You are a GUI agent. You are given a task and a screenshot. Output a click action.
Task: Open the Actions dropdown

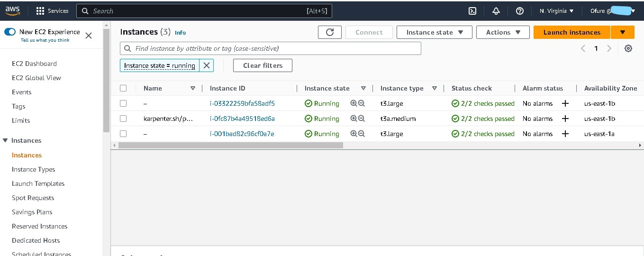coord(503,32)
